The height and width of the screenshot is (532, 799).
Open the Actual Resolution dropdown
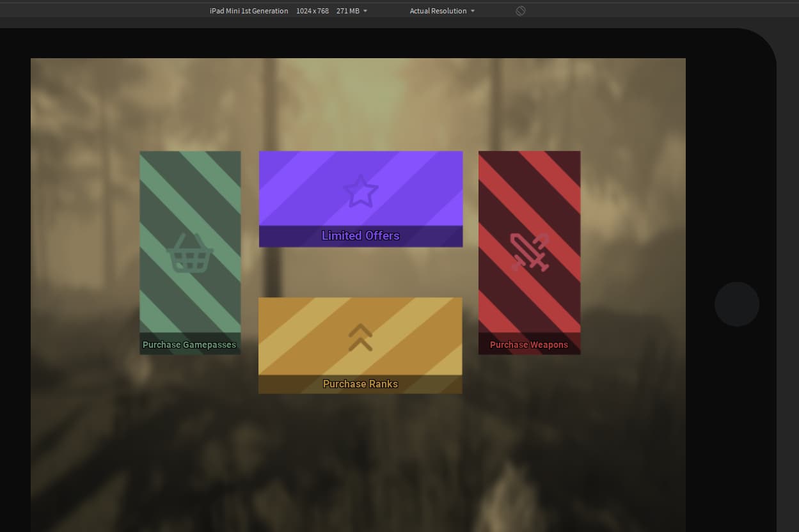438,11
